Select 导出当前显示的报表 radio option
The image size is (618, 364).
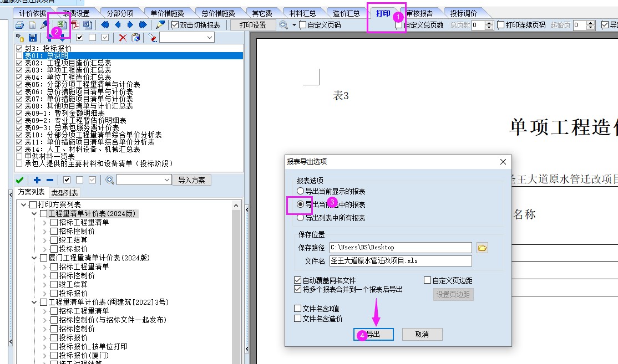(300, 191)
